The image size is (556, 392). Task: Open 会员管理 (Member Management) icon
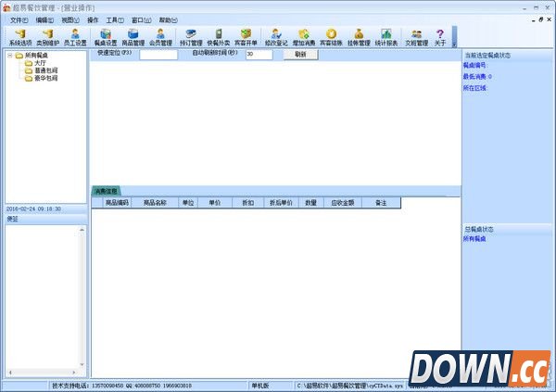click(x=160, y=37)
